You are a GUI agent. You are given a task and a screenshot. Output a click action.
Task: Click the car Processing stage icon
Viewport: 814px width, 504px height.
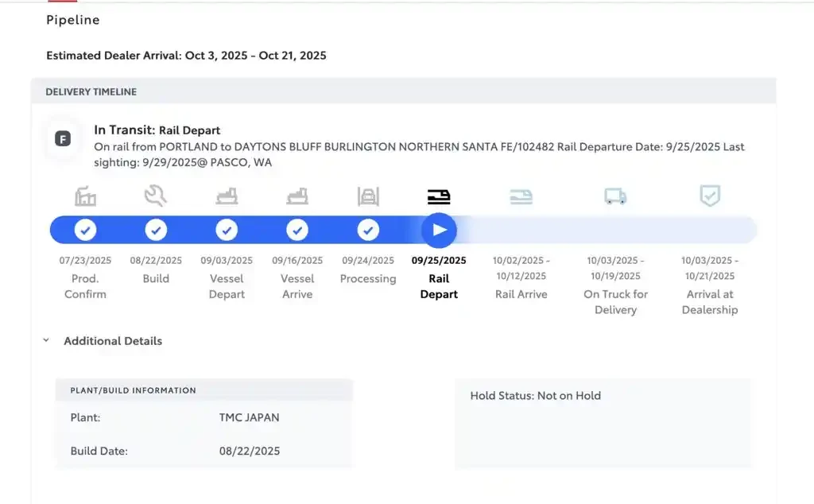point(368,196)
